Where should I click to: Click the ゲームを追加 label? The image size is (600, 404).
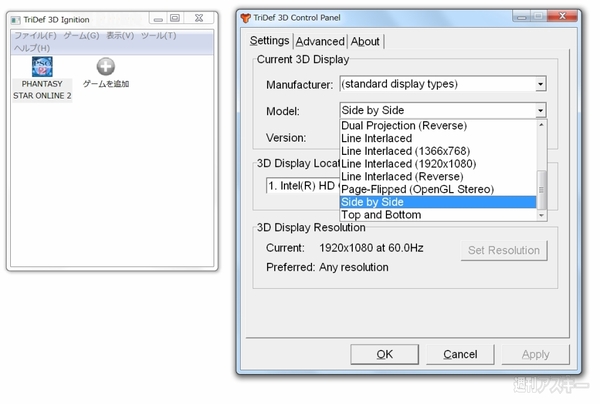(x=106, y=84)
